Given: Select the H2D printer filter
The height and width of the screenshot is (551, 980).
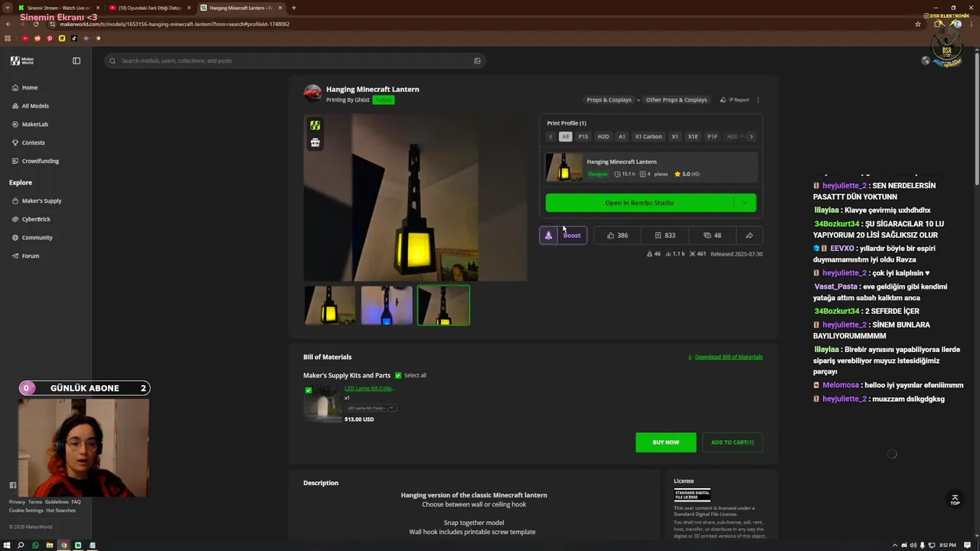Looking at the screenshot, I should [603, 136].
